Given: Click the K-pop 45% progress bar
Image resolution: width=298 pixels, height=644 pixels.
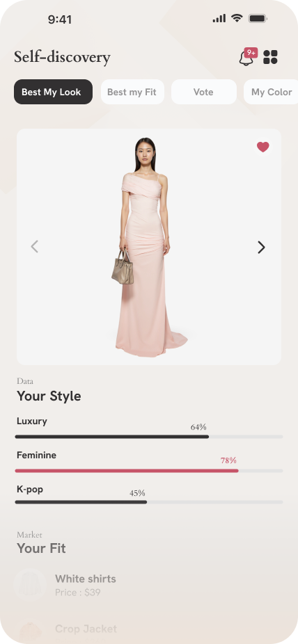Looking at the screenshot, I should [x=149, y=502].
